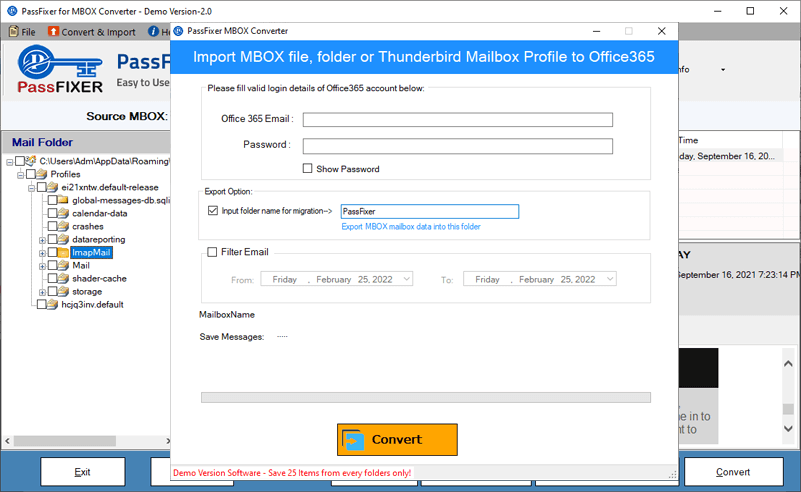Check the crashes folder checkbox
Image resolution: width=801 pixels, height=492 pixels.
(x=52, y=226)
